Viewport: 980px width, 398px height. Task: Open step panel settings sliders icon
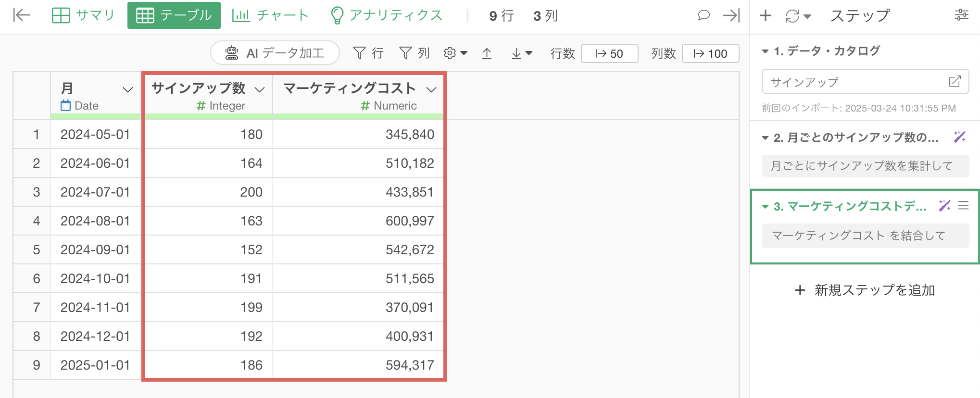[961, 15]
